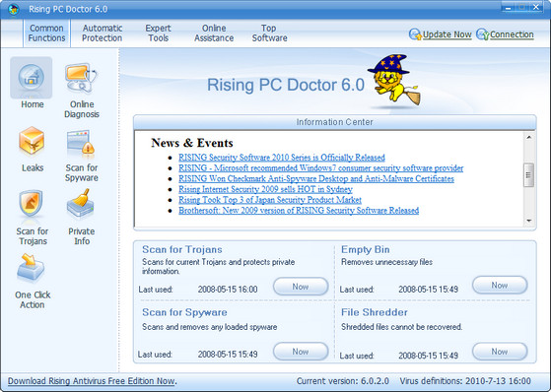Click Virus definitions 2010-7-13 status text
551x392 pixels.
(x=465, y=381)
